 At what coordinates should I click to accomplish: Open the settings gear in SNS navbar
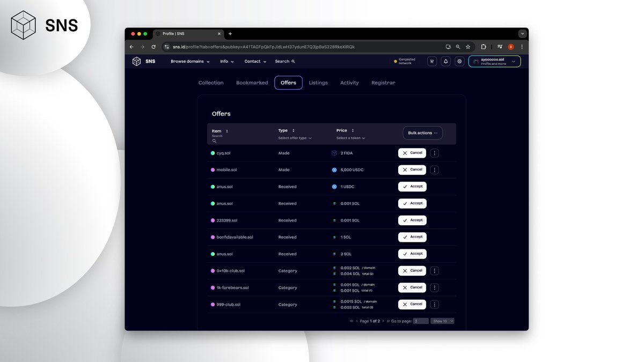click(x=459, y=61)
